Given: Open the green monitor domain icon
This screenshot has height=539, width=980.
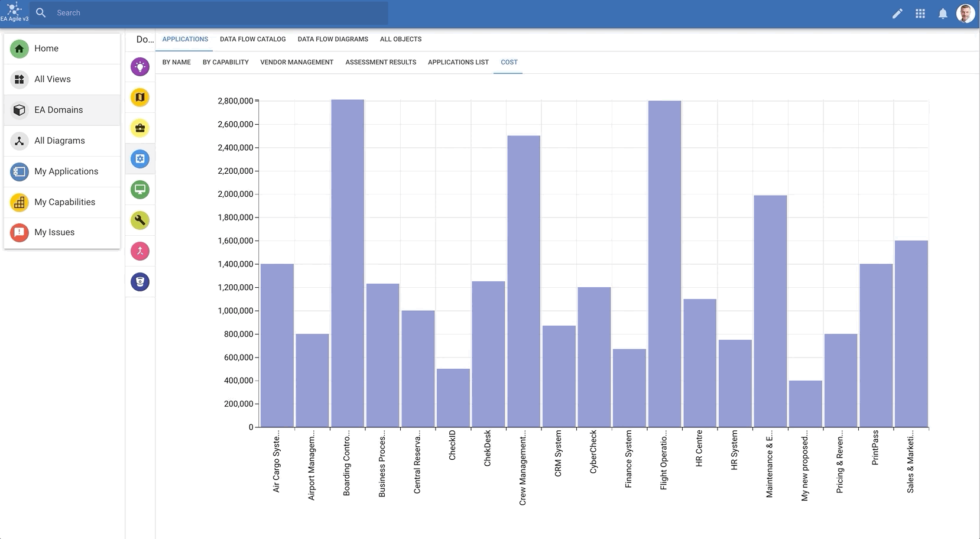Looking at the screenshot, I should pyautogui.click(x=140, y=190).
